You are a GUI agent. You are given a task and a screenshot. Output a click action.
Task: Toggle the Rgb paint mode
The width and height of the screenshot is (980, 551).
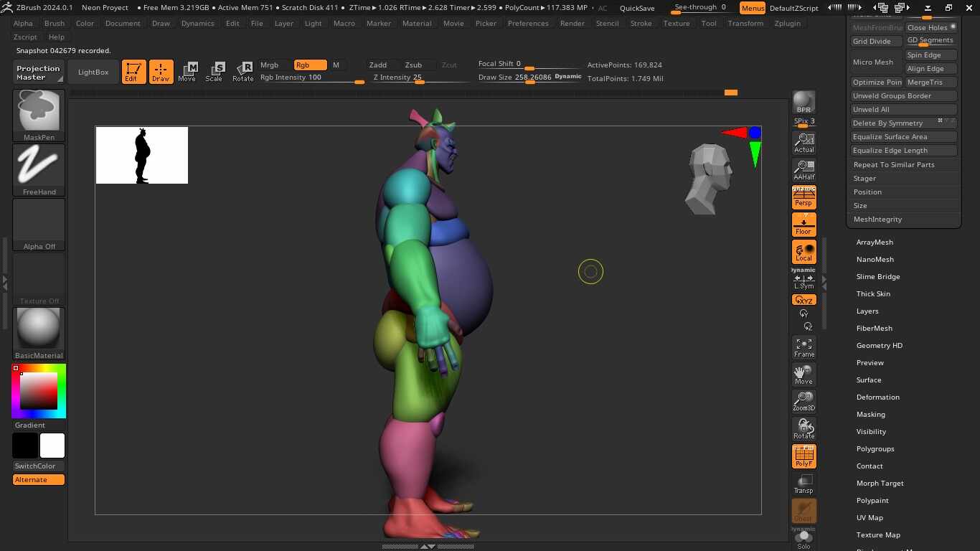[x=308, y=65]
